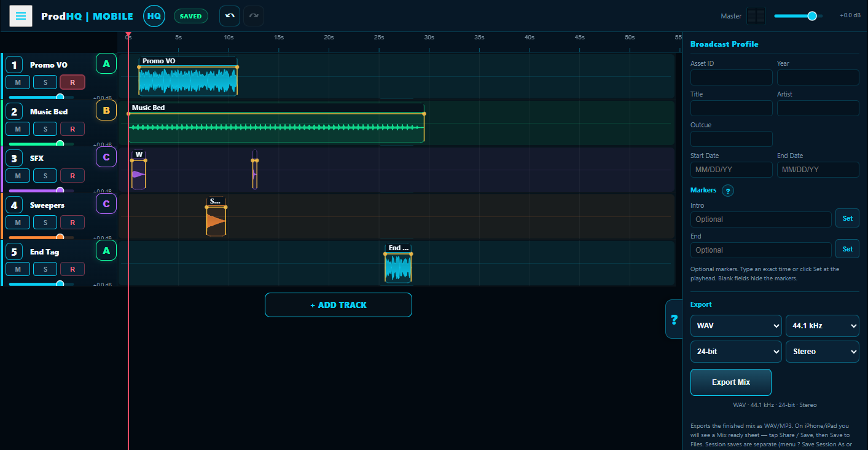Viewport: 868px width, 450px height.
Task: Set the Intro marker at playhead
Action: coord(847,218)
